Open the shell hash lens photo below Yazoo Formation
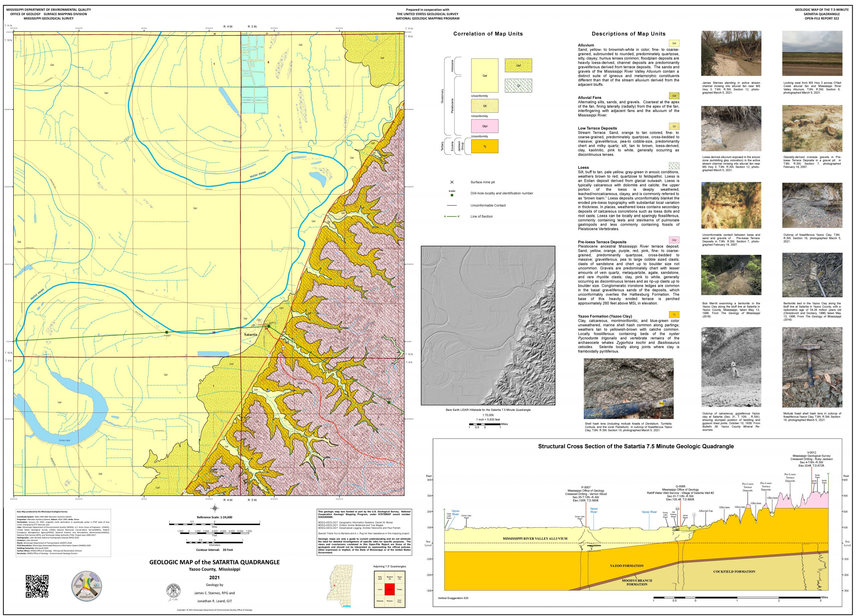The height and width of the screenshot is (616, 856). 628,388
